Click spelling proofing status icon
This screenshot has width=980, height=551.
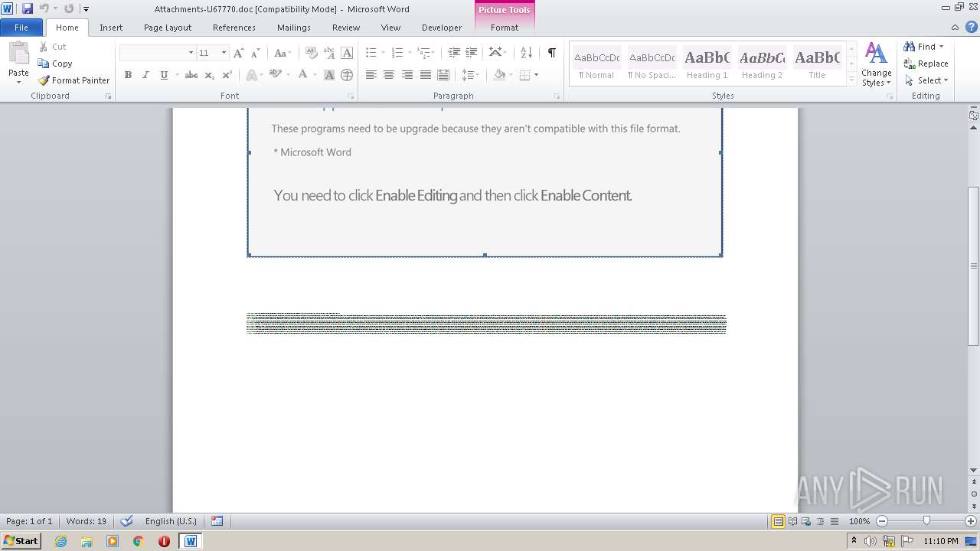tap(127, 521)
